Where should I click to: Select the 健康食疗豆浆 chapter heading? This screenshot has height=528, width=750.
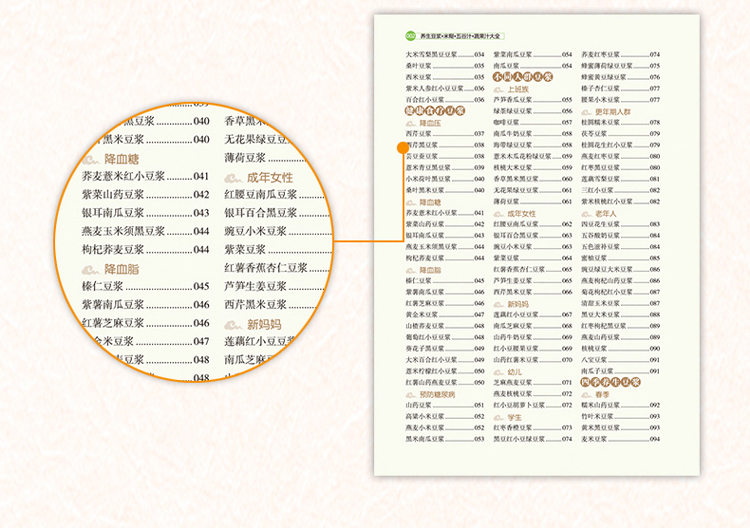pos(435,111)
